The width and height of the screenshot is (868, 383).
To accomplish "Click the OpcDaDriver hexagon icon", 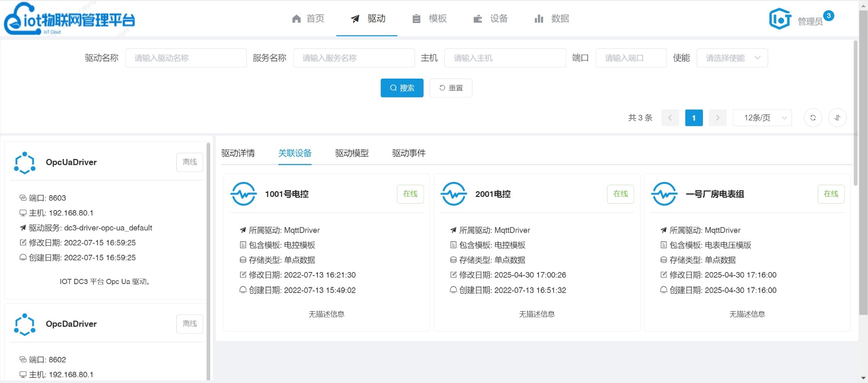I will [x=25, y=324].
